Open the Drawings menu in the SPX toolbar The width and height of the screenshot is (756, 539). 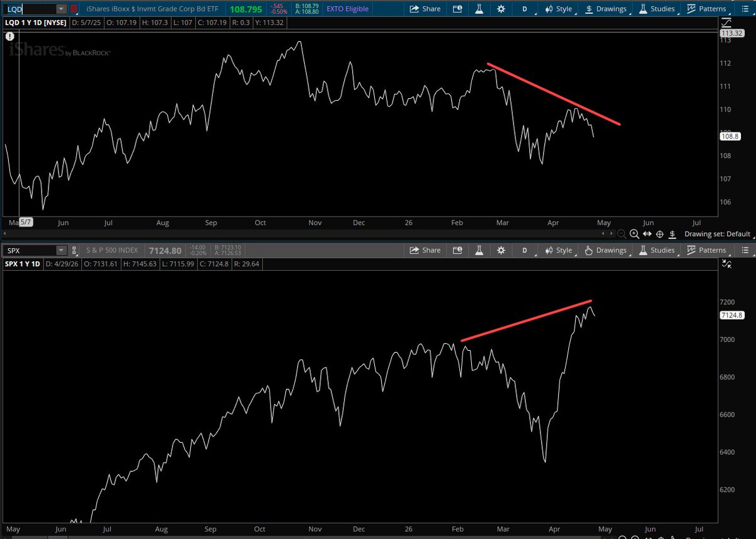(605, 250)
